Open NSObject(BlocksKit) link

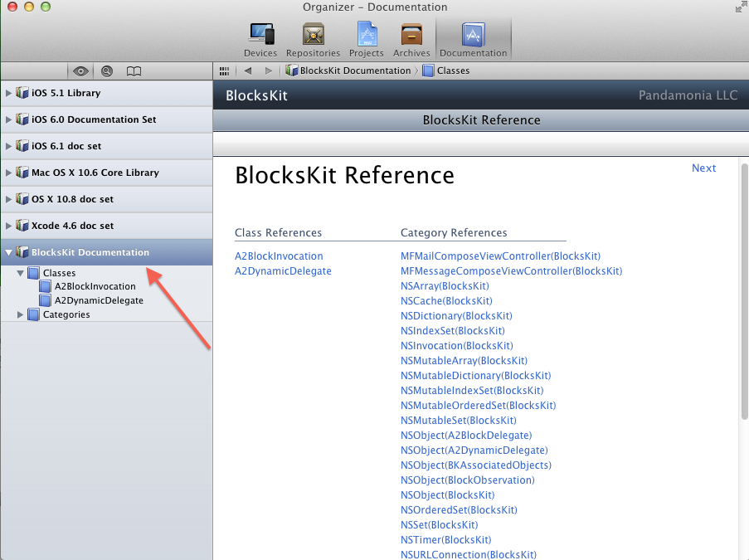point(448,495)
